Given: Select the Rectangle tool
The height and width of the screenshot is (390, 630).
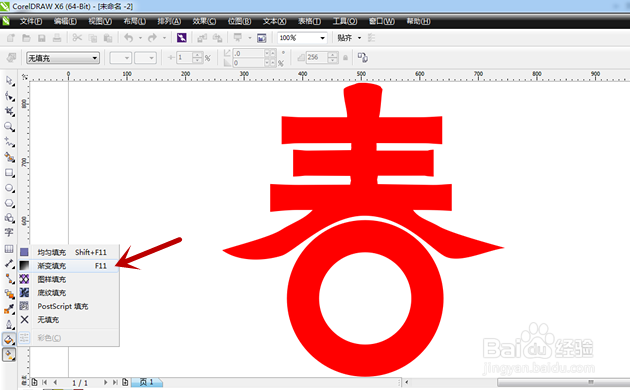Looking at the screenshot, I should pos(9,173).
